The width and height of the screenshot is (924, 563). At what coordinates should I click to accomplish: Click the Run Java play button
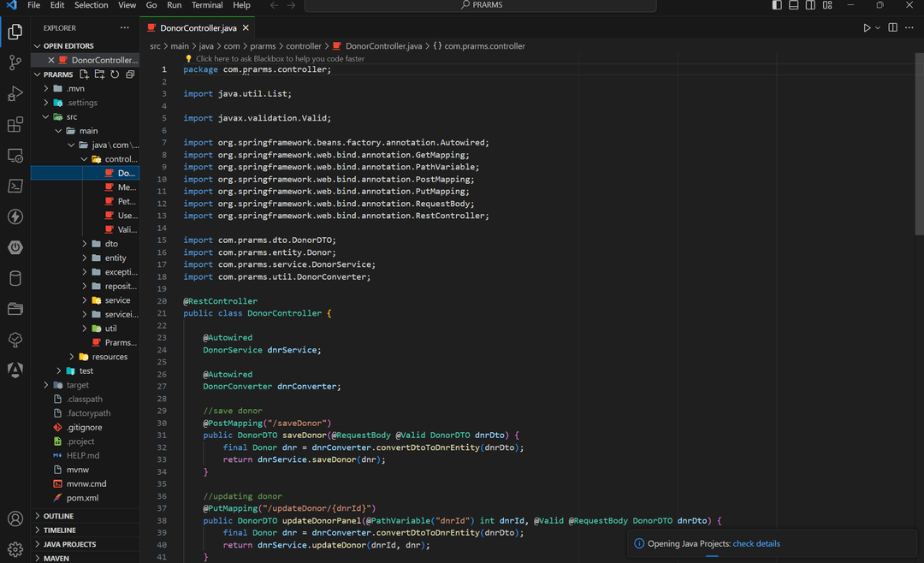(866, 27)
